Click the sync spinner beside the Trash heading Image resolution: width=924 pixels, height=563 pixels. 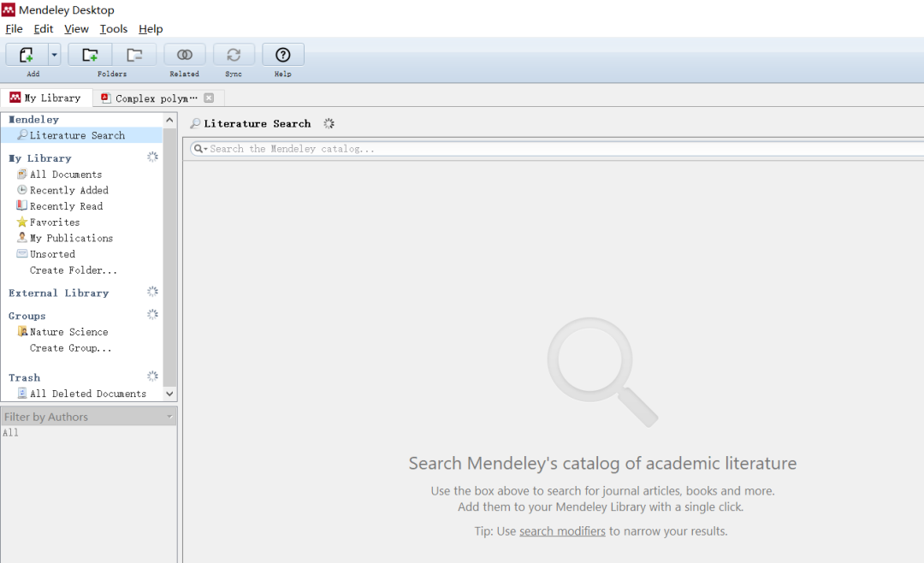[152, 376]
